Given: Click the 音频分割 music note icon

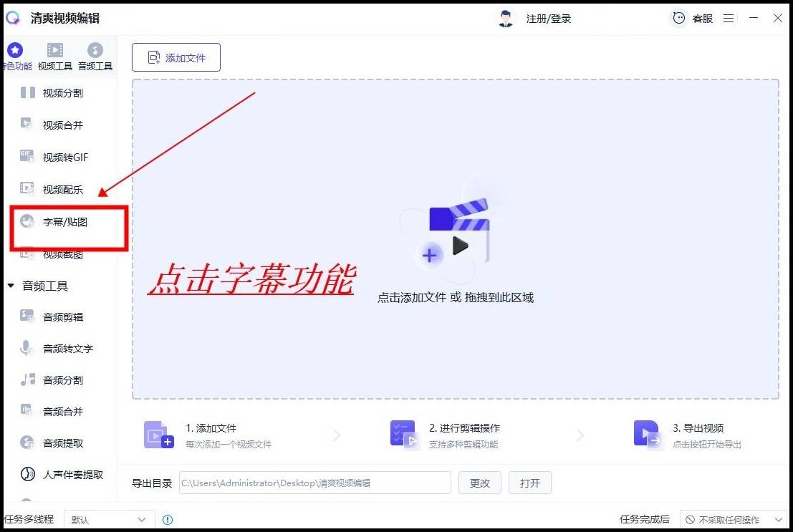Looking at the screenshot, I should click(x=27, y=379).
